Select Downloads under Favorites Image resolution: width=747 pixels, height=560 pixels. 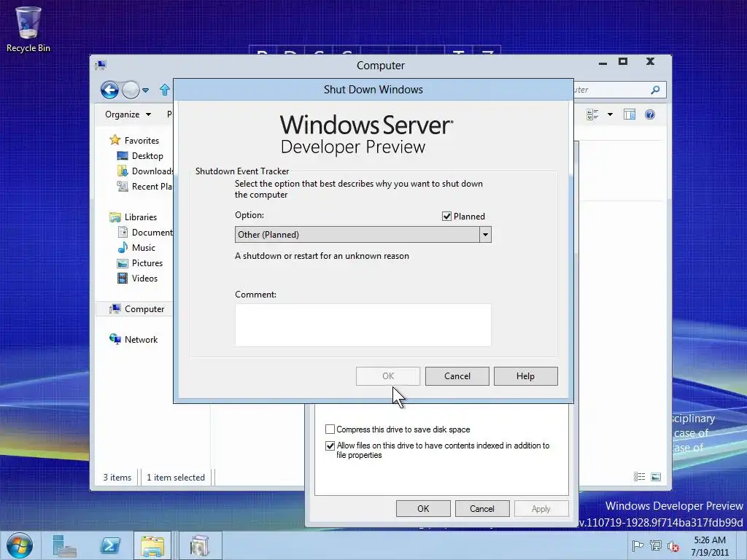(145, 171)
